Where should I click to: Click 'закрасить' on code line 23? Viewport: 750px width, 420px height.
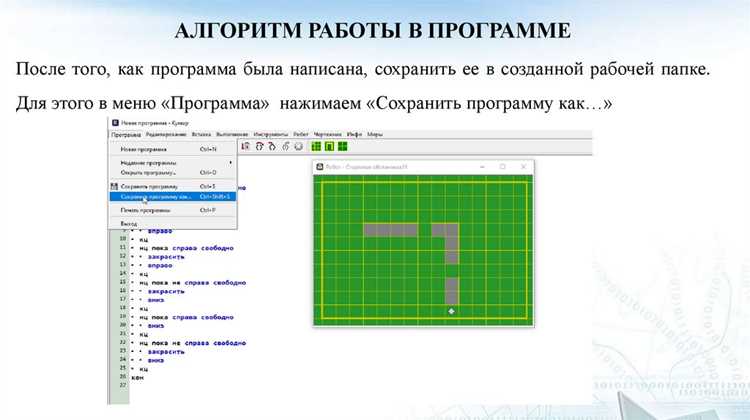click(165, 352)
